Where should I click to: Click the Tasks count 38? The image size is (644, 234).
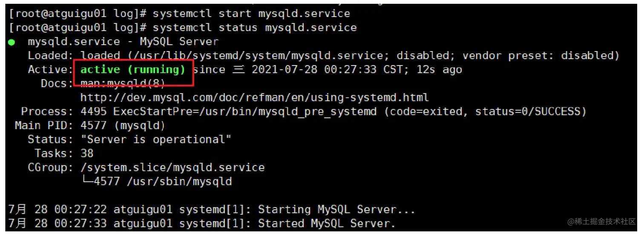(87, 154)
